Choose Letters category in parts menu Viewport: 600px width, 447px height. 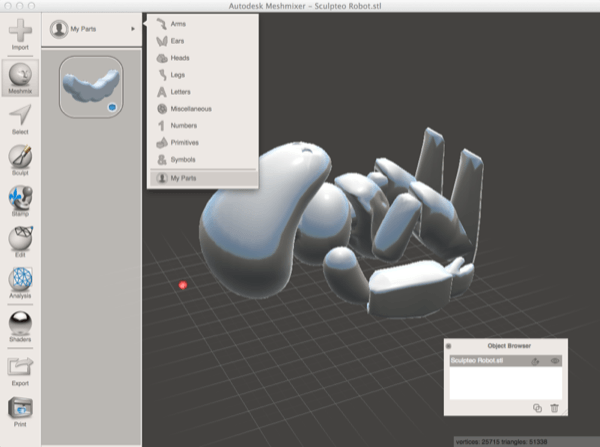[203, 92]
